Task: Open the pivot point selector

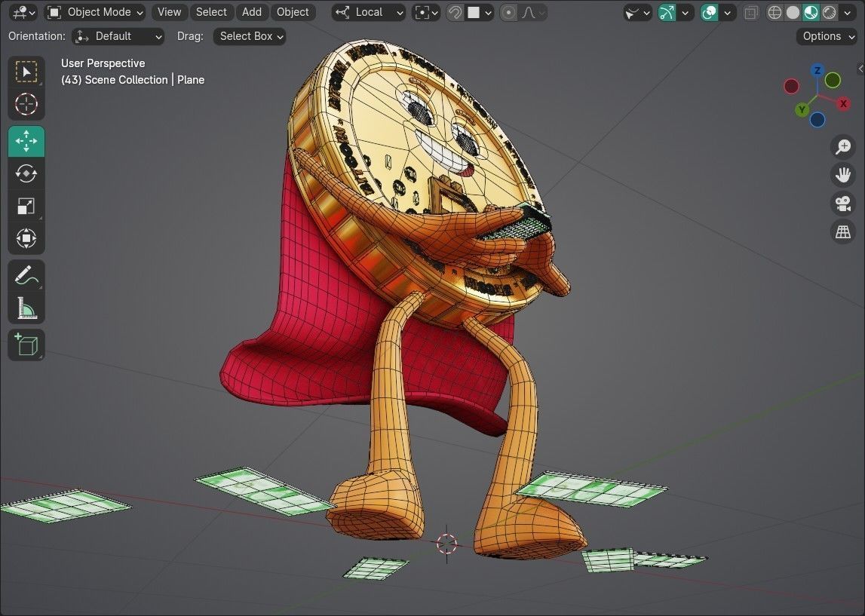Action: coord(426,12)
